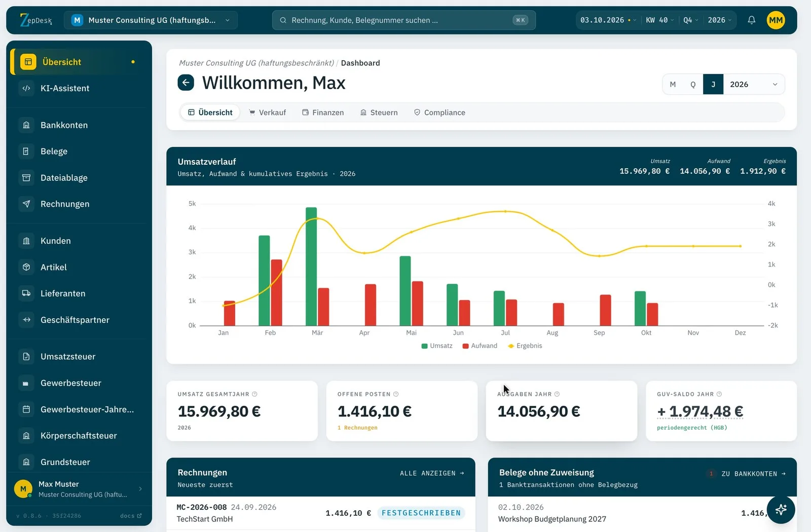
Task: Select the J (year) period toggle
Action: pos(713,85)
